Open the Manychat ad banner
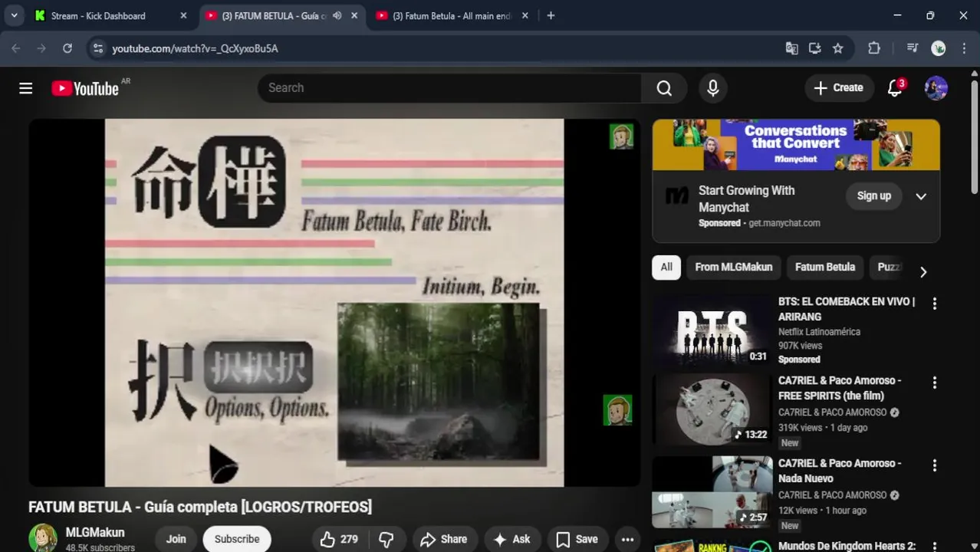The height and width of the screenshot is (552, 980). 796,145
